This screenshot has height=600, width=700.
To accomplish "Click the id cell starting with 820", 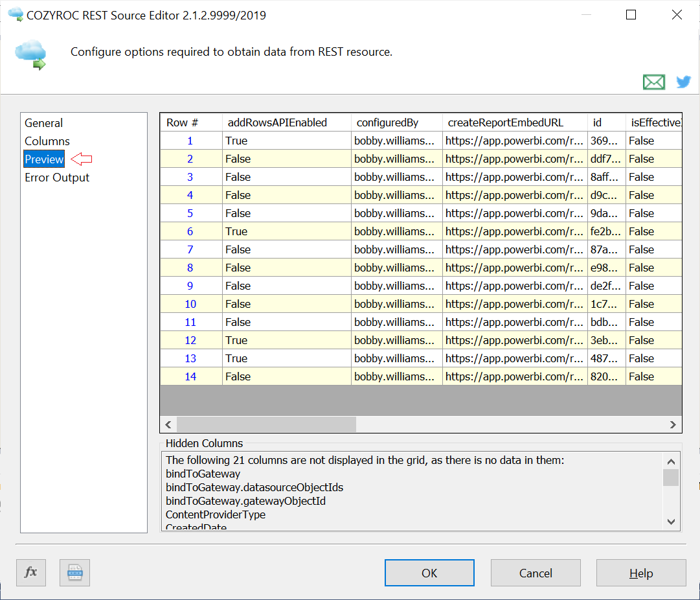I will tap(606, 376).
